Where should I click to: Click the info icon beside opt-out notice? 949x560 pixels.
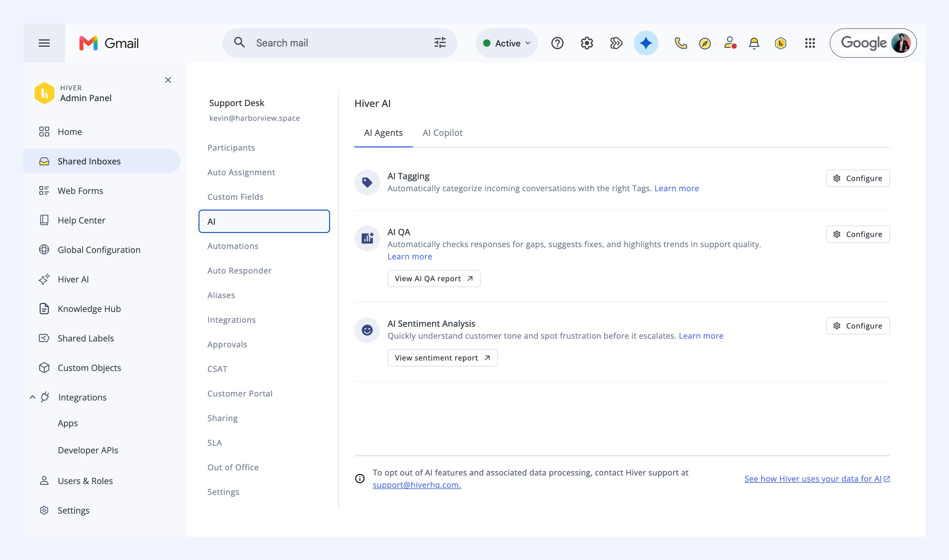(x=360, y=479)
